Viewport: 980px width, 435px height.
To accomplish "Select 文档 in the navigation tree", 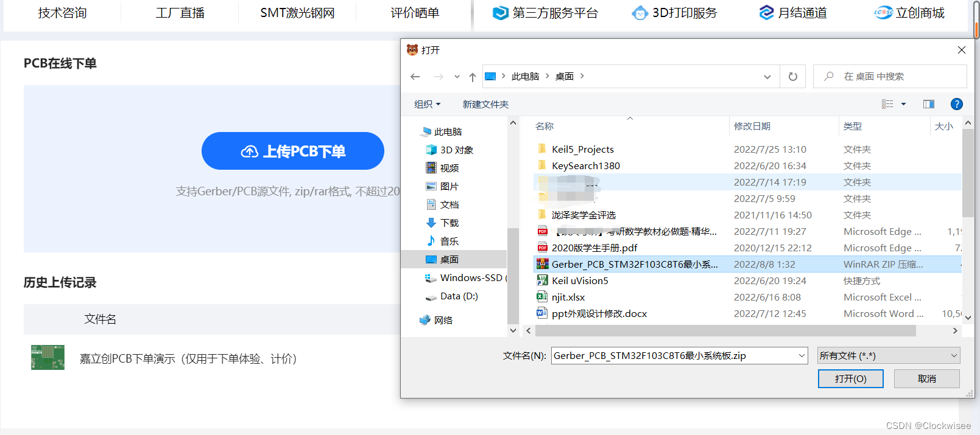I will click(442, 204).
